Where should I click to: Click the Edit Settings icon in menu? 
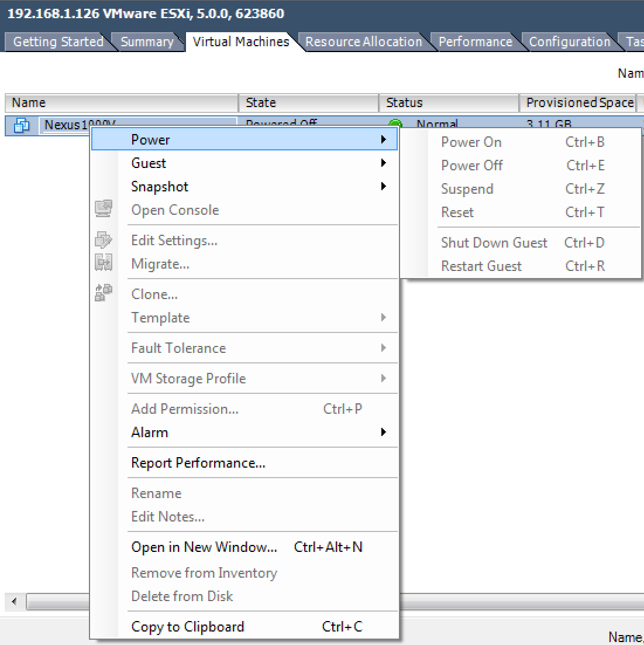point(103,239)
